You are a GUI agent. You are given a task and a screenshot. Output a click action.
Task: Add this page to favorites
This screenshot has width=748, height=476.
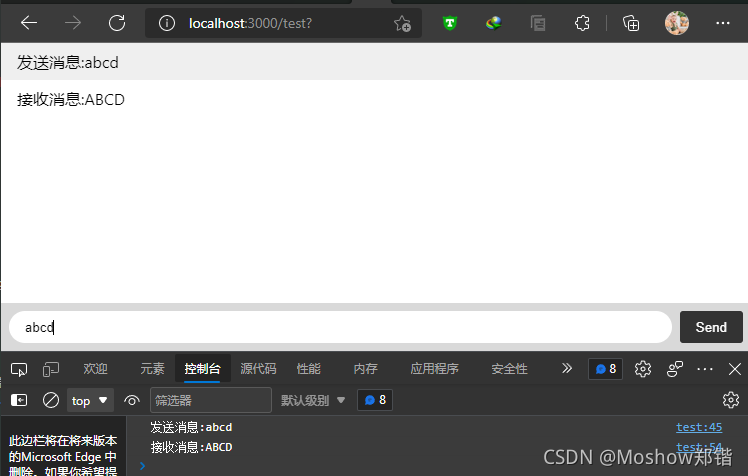402,23
